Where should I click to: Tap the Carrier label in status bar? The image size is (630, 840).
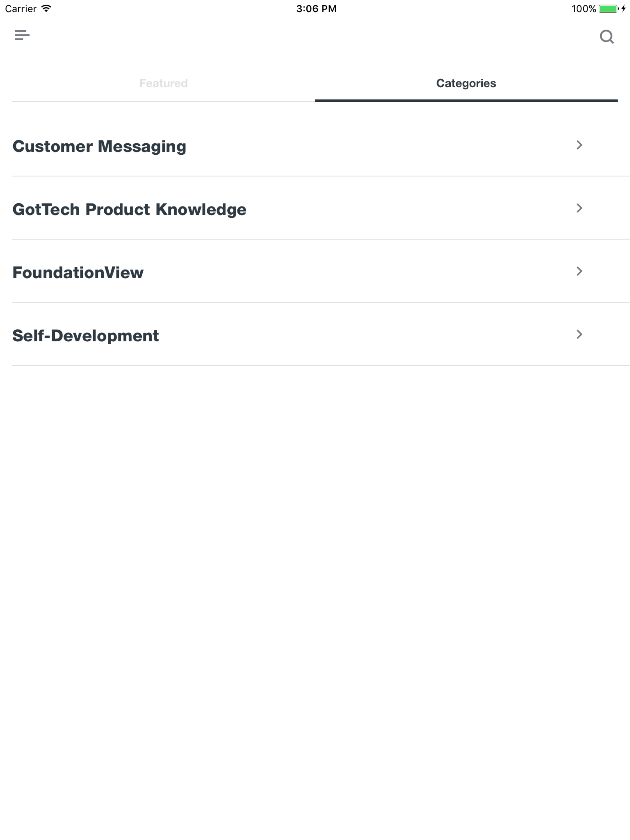pos(21,8)
